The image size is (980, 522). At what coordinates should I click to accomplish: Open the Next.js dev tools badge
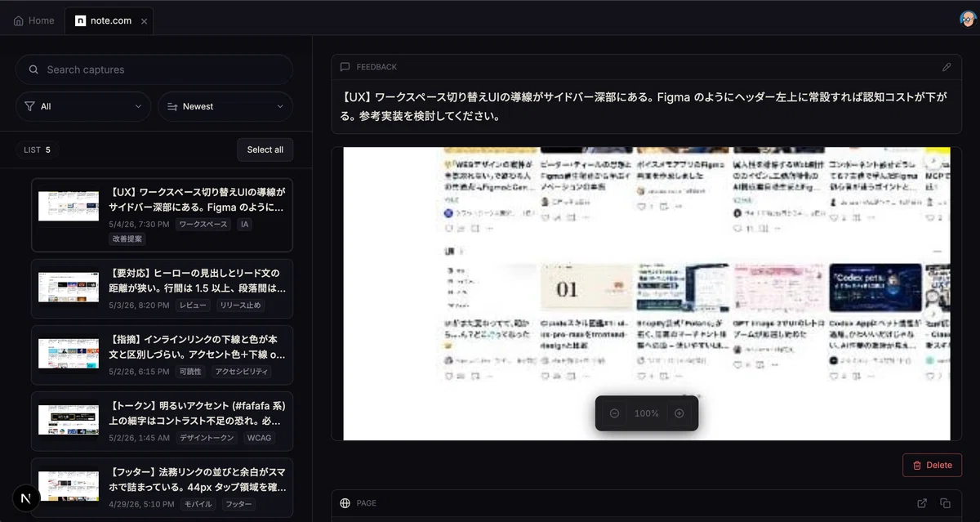(26, 498)
